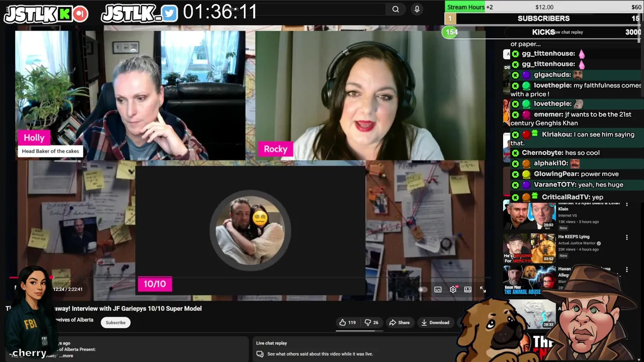Click the wives of Alberta channel name

click(x=74, y=320)
